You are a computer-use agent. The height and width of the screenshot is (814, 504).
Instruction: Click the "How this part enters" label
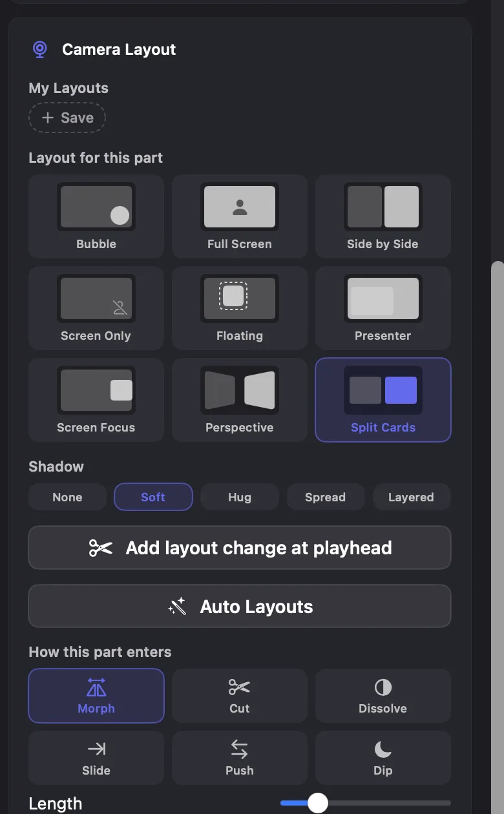[x=100, y=652]
